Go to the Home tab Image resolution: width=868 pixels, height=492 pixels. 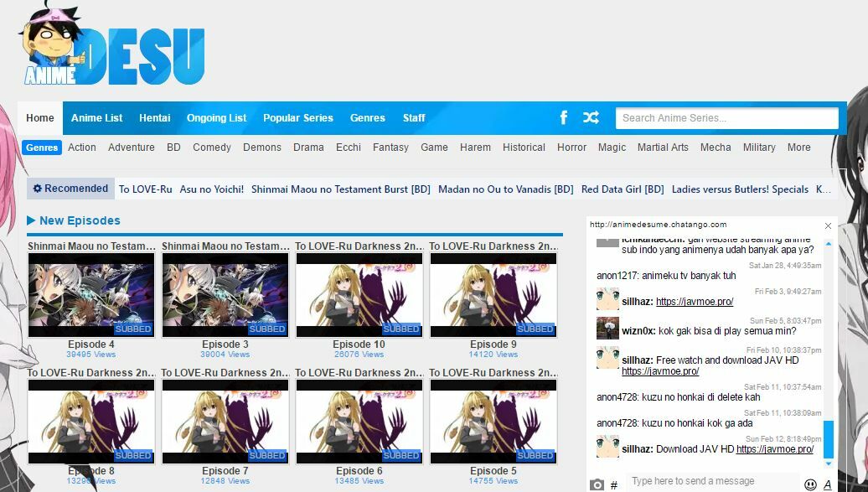click(x=40, y=118)
